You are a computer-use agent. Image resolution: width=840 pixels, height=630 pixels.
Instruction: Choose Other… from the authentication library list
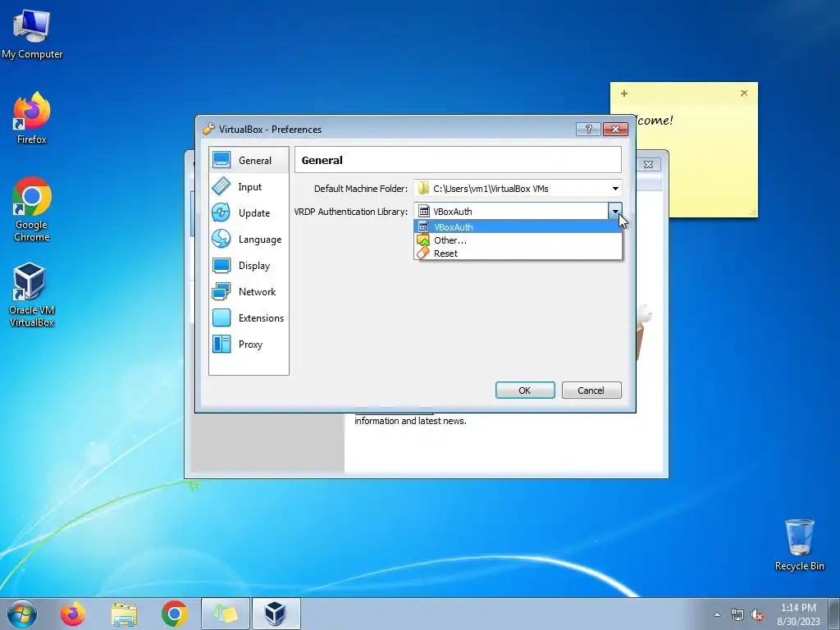coord(518,240)
